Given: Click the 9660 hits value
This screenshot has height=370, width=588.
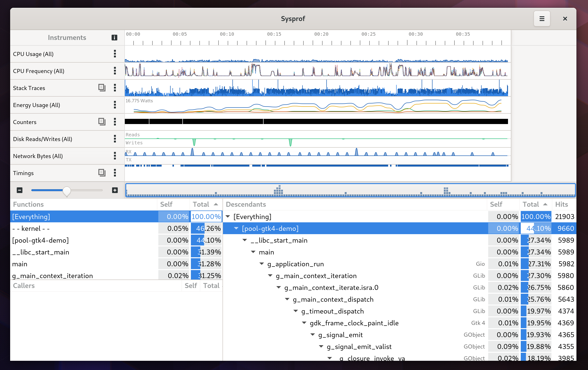Looking at the screenshot, I should [566, 228].
